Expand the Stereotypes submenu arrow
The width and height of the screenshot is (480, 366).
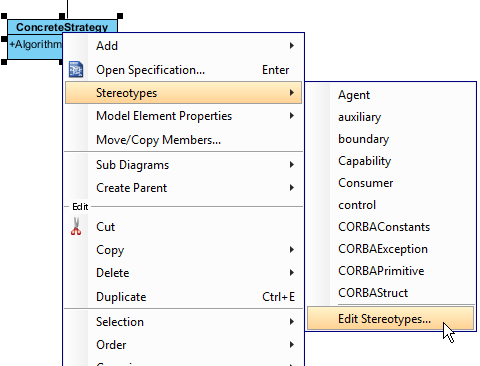click(292, 92)
